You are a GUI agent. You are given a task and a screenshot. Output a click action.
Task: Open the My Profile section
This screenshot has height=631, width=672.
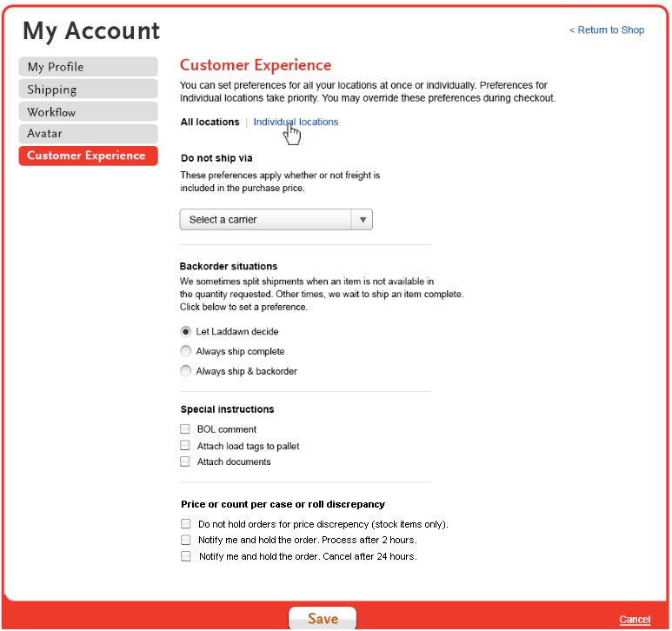[x=89, y=67]
